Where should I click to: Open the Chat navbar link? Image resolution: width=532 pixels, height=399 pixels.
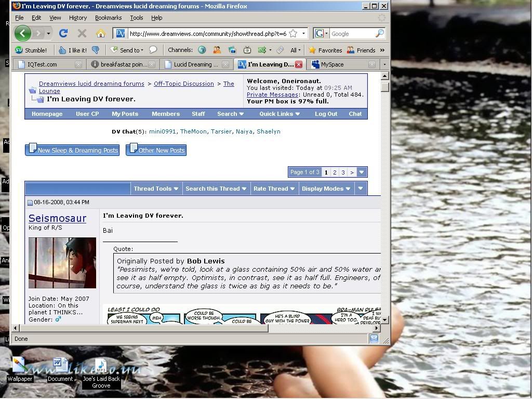[355, 114]
